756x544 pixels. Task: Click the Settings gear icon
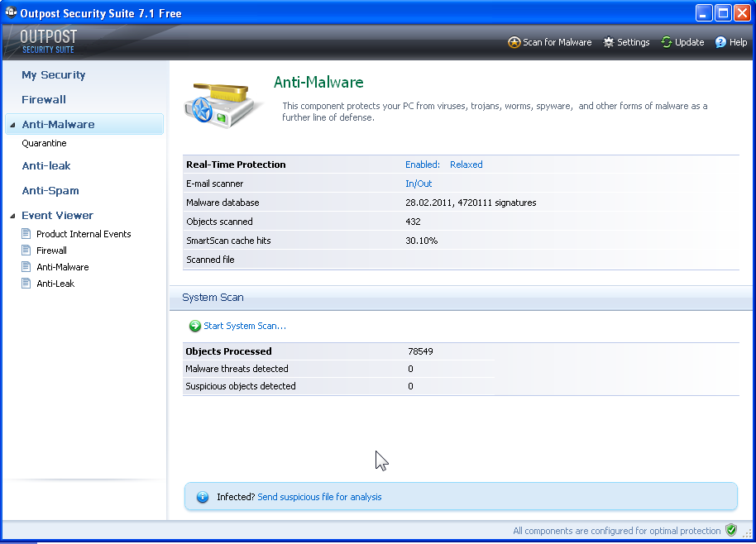pos(609,42)
